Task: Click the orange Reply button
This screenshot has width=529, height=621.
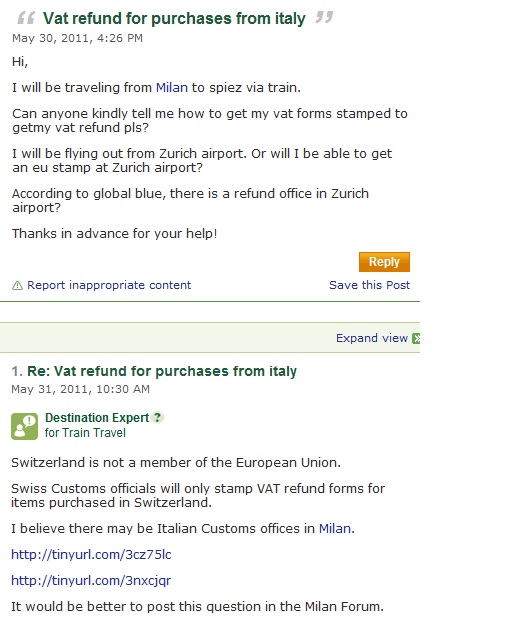Action: click(x=384, y=262)
